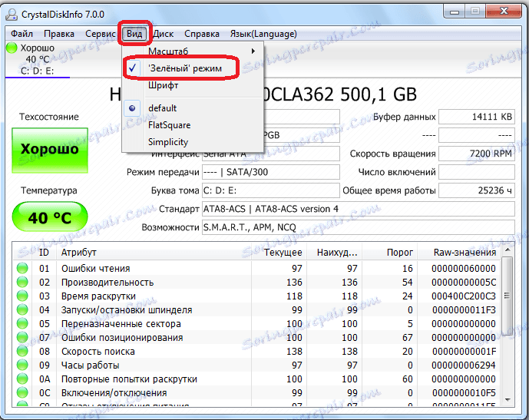The image size is (529, 420).
Task: Click status circle for Включения/отключения row
Action: [22, 392]
